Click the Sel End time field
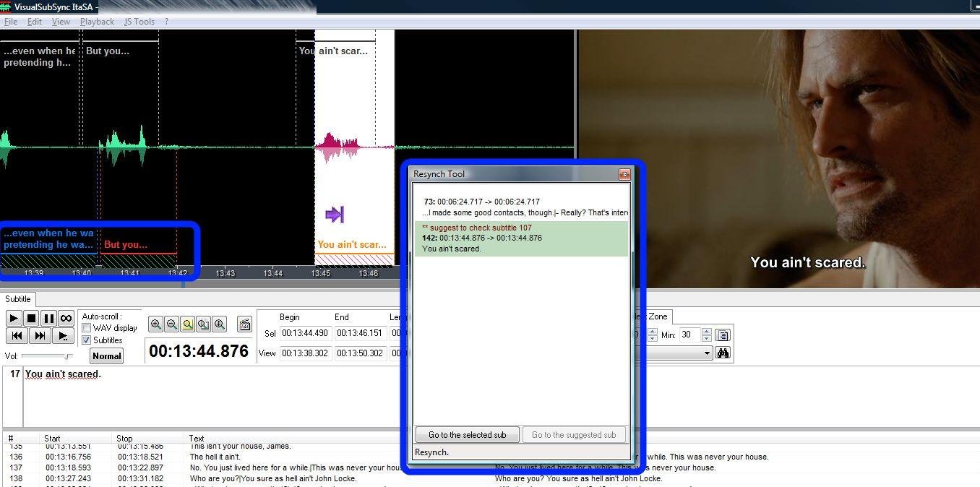This screenshot has width=980, height=487. 360,333
